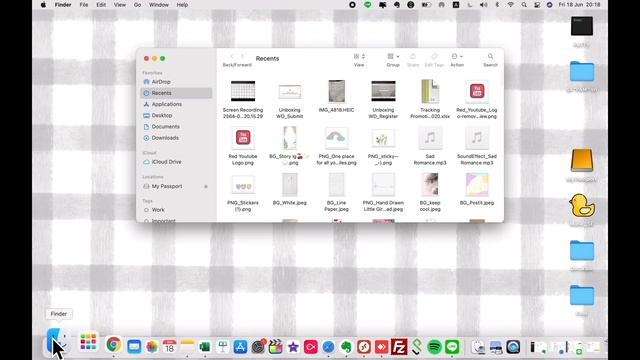Screen dimensions: 640x360
Task: Open the Action dropdown menu
Action: point(457,56)
